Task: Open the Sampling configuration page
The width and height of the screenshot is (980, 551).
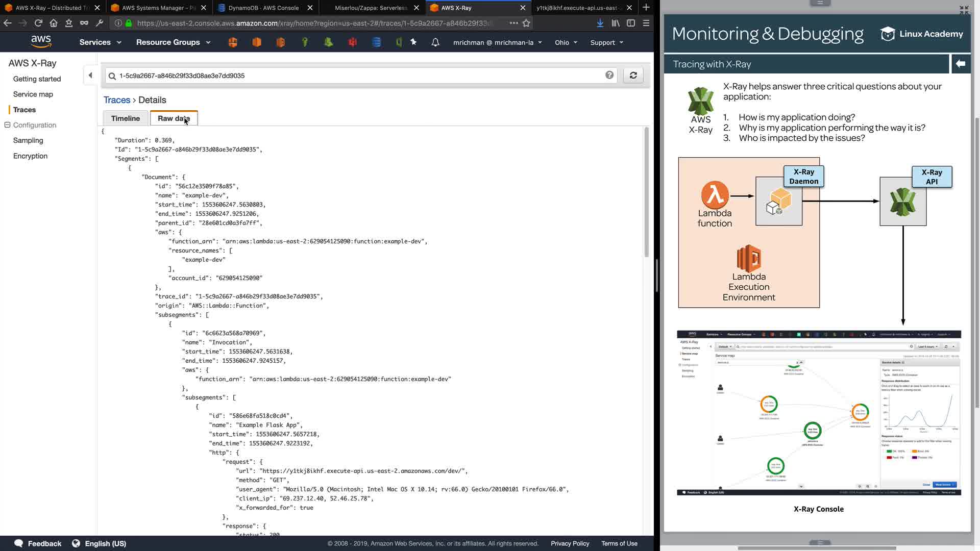Action: 28,140
